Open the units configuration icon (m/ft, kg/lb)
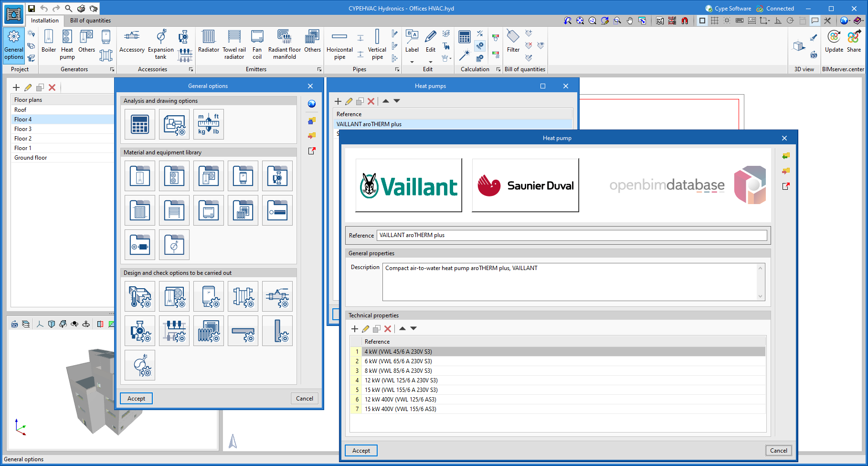868x466 pixels. tap(209, 124)
